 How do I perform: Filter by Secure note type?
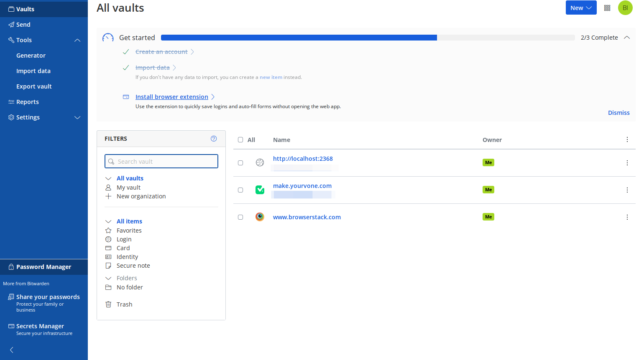[x=133, y=266]
